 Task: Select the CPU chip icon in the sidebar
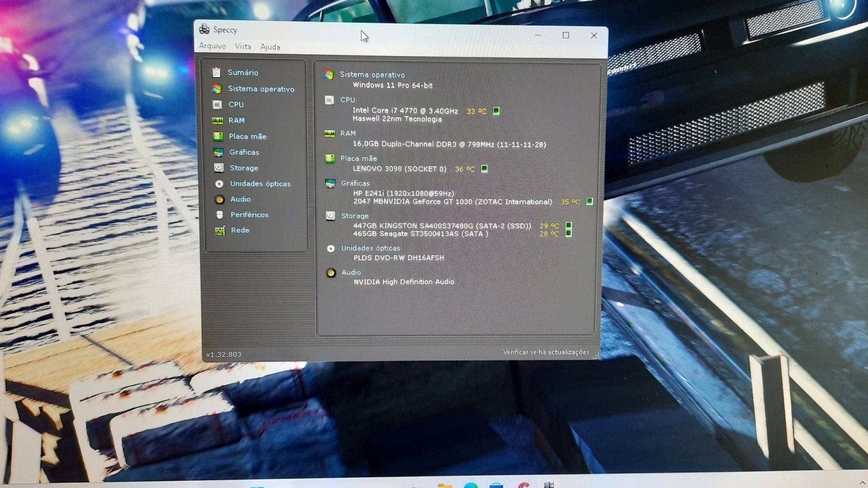[x=217, y=105]
